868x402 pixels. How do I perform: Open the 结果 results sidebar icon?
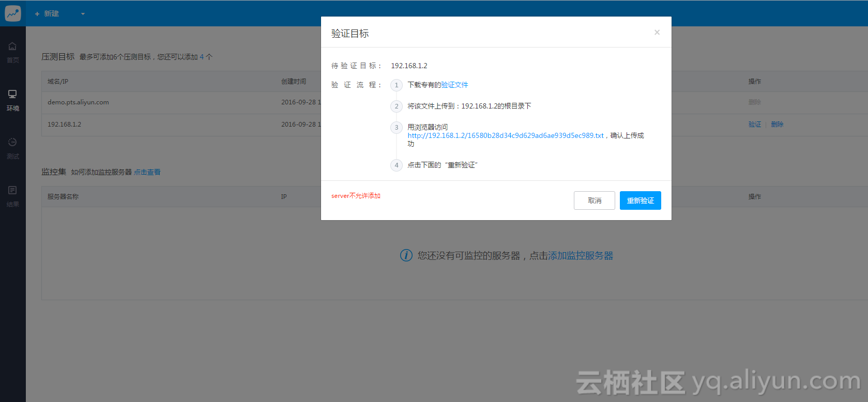tap(12, 197)
